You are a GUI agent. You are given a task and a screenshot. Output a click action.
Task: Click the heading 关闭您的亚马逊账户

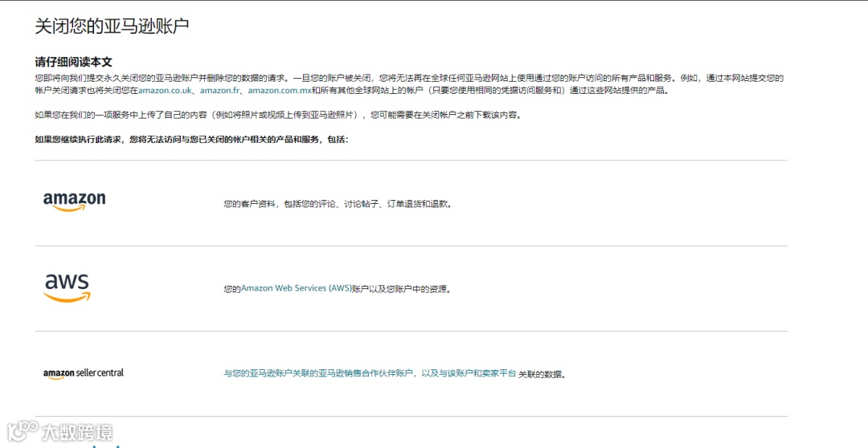tap(112, 26)
